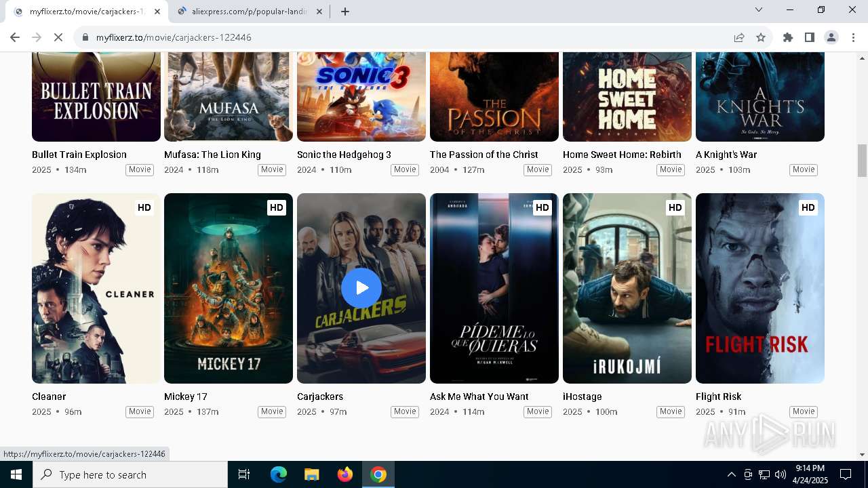Click The Passion of the Christ title

click(x=484, y=155)
